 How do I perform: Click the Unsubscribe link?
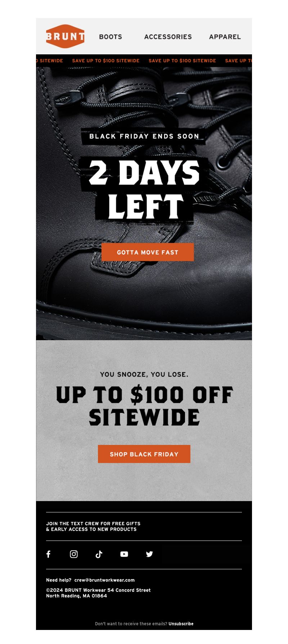[x=181, y=623]
